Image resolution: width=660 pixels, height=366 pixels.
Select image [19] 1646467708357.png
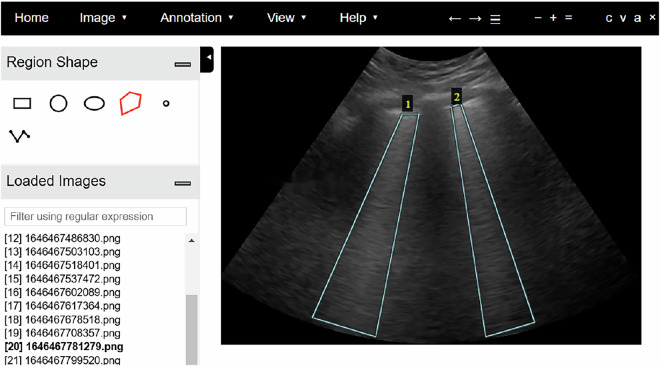(x=62, y=333)
